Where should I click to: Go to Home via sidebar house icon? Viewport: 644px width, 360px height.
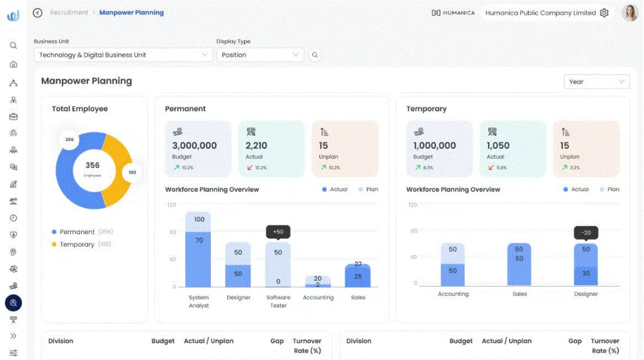13,64
